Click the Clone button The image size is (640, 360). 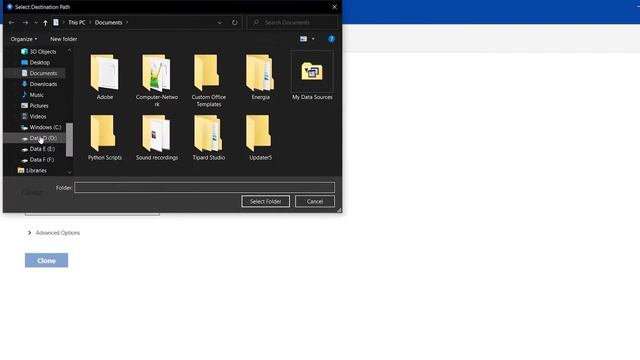pos(47,260)
